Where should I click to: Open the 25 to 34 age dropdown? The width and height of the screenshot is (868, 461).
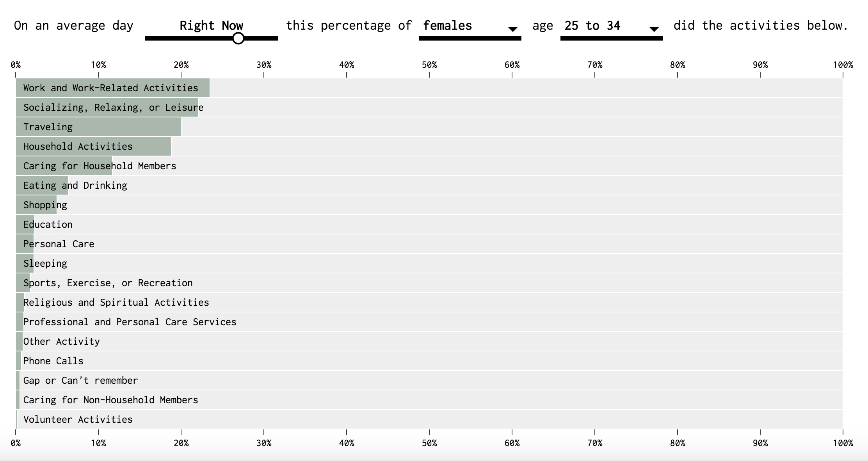pyautogui.click(x=611, y=27)
